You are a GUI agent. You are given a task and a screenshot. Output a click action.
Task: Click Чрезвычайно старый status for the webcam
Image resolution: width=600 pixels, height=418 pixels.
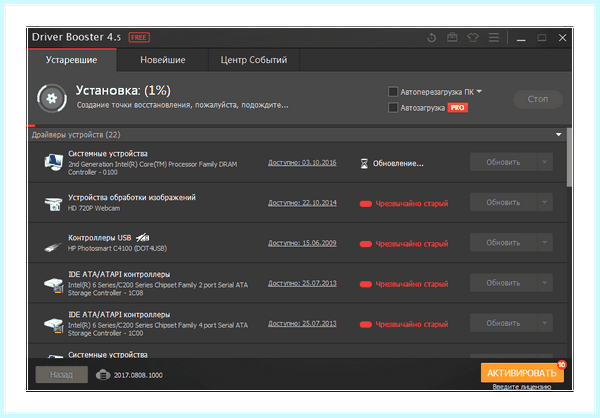coord(411,204)
